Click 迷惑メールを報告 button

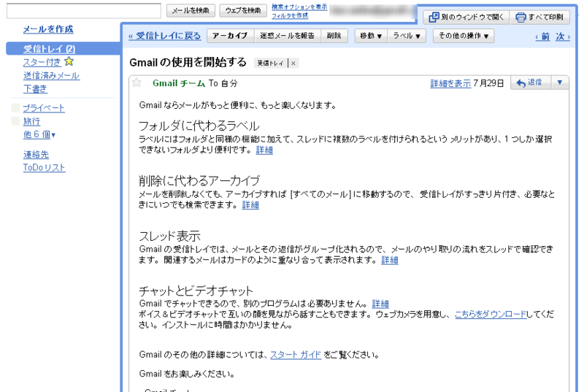(287, 36)
